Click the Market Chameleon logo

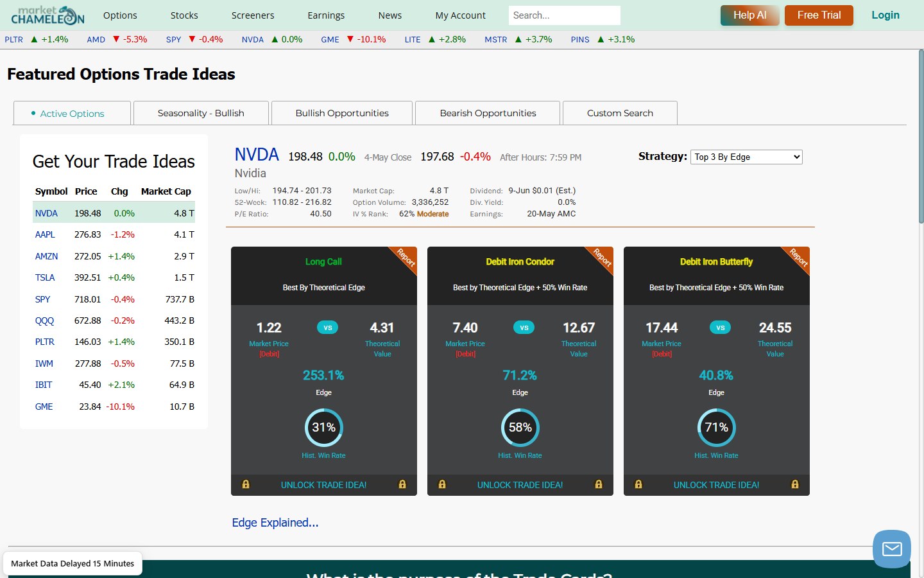pos(47,15)
